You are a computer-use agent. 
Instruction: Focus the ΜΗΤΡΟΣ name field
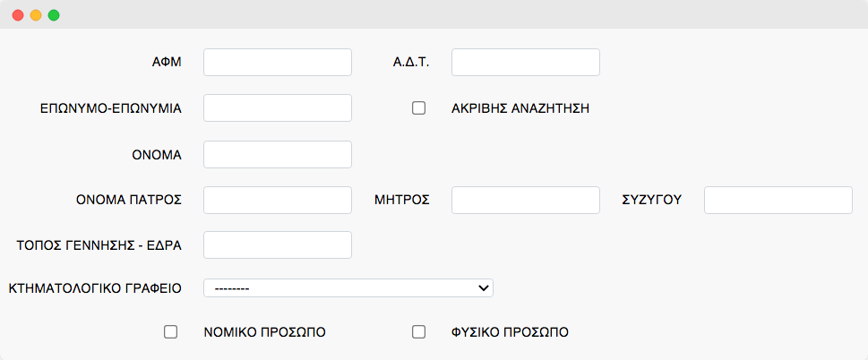(525, 200)
